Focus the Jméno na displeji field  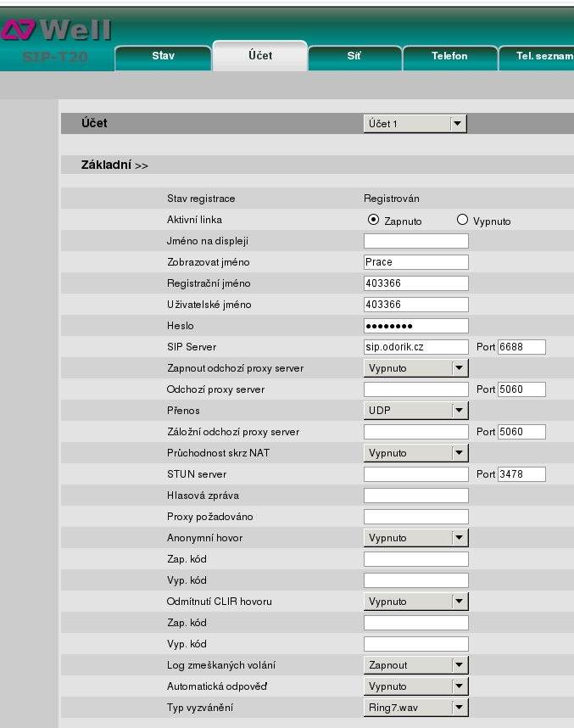pos(415,241)
